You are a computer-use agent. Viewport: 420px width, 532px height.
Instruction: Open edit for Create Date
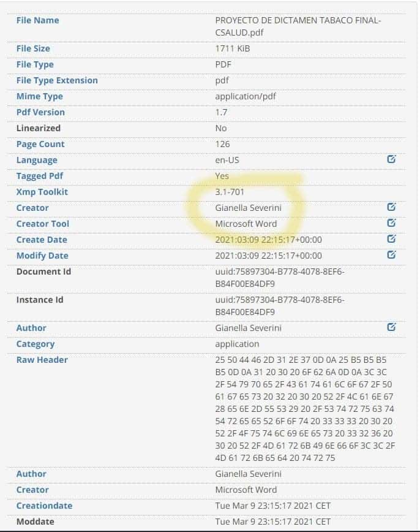click(391, 238)
